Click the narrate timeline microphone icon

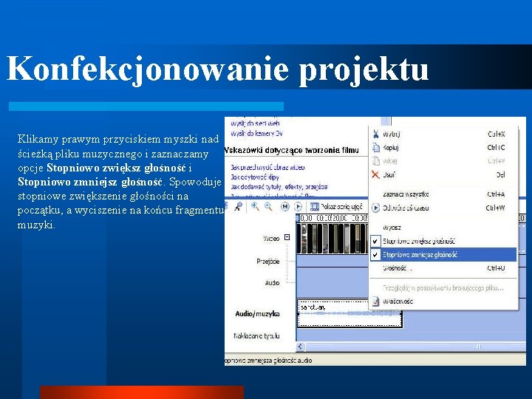(x=238, y=206)
